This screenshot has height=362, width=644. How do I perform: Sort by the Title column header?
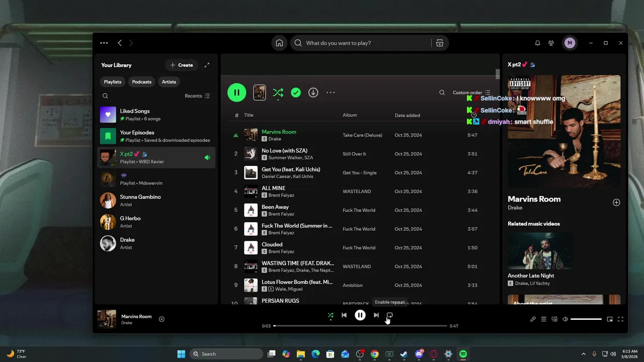(249, 115)
